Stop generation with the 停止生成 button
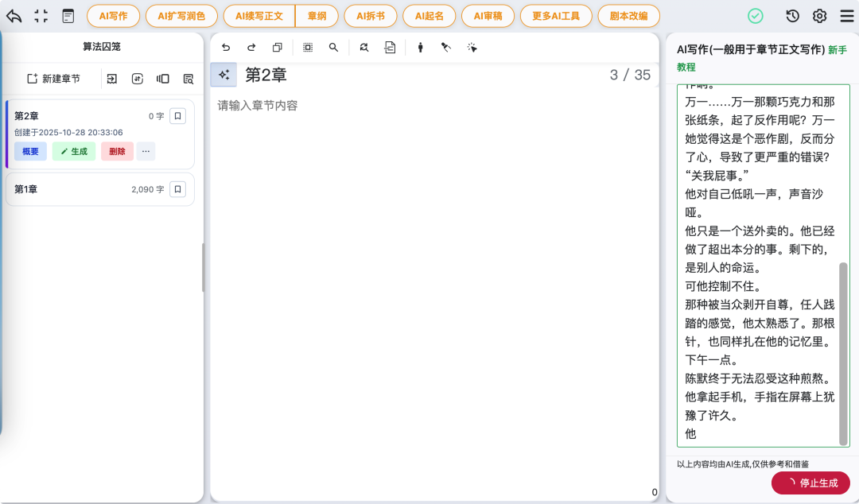The image size is (859, 504). point(810,483)
